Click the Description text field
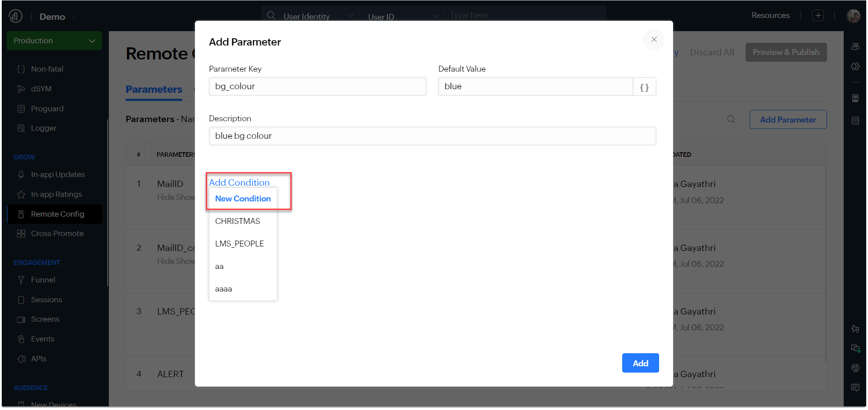Screen dimensions: 868x410 432,136
